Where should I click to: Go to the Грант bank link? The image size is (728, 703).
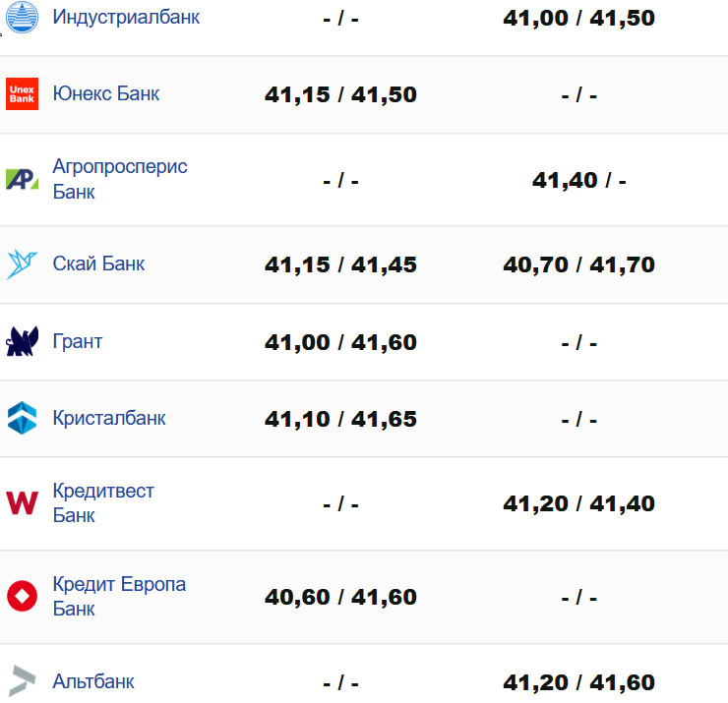tap(78, 342)
